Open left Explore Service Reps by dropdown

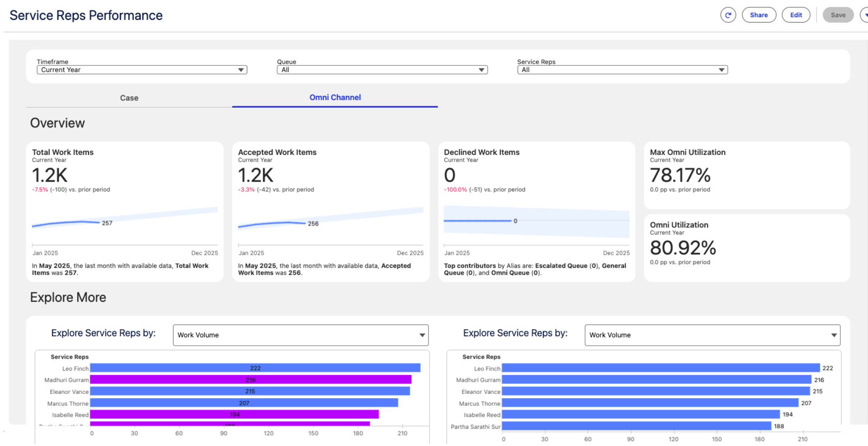click(x=300, y=335)
